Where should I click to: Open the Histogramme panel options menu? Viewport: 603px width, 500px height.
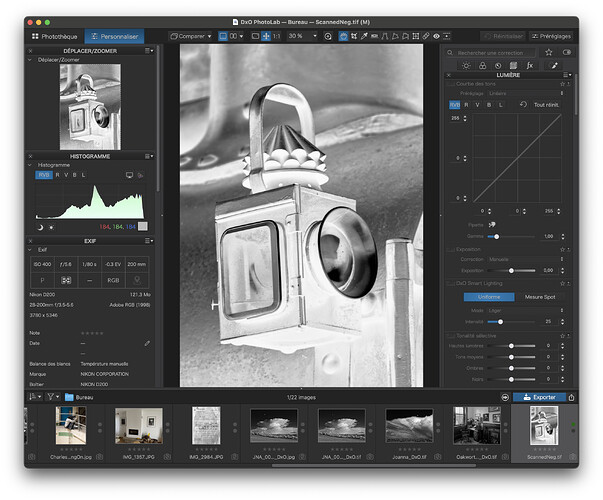tap(149, 157)
